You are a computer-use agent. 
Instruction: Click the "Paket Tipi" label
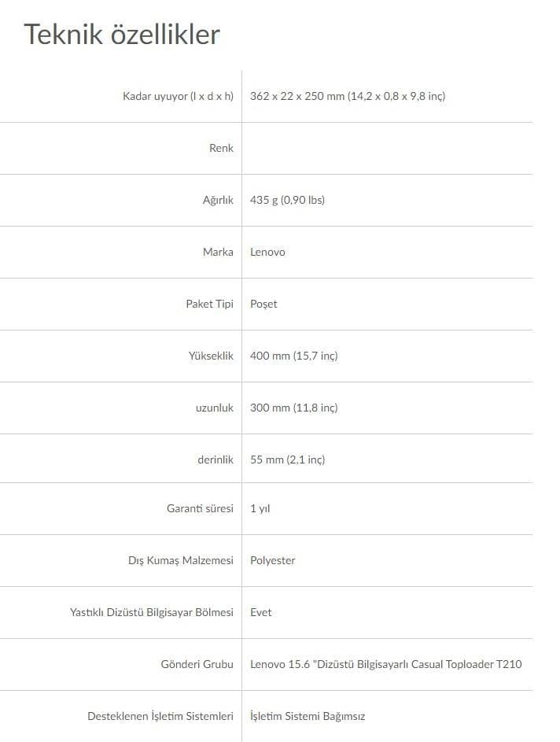[x=209, y=304]
